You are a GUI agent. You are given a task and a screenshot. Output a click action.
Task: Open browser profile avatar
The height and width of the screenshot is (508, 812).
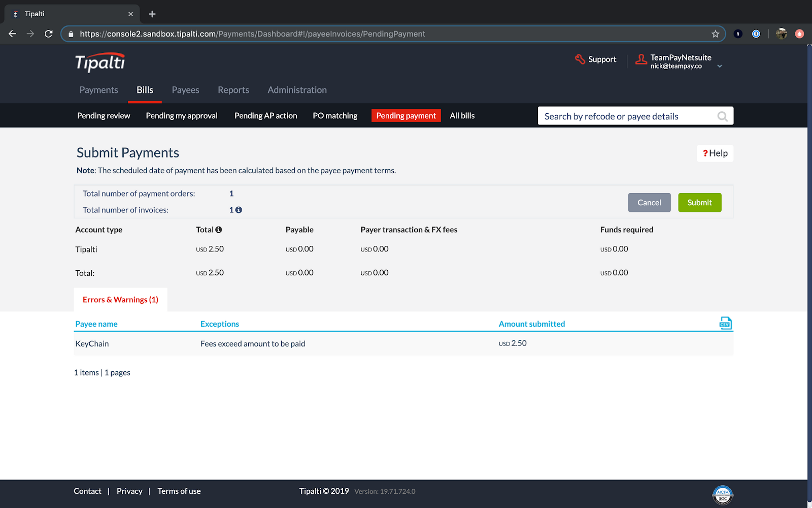pyautogui.click(x=782, y=34)
